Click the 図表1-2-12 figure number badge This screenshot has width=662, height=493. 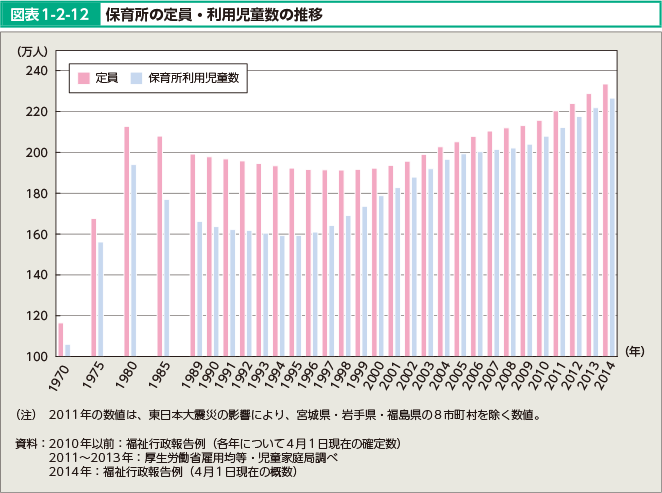[51, 17]
